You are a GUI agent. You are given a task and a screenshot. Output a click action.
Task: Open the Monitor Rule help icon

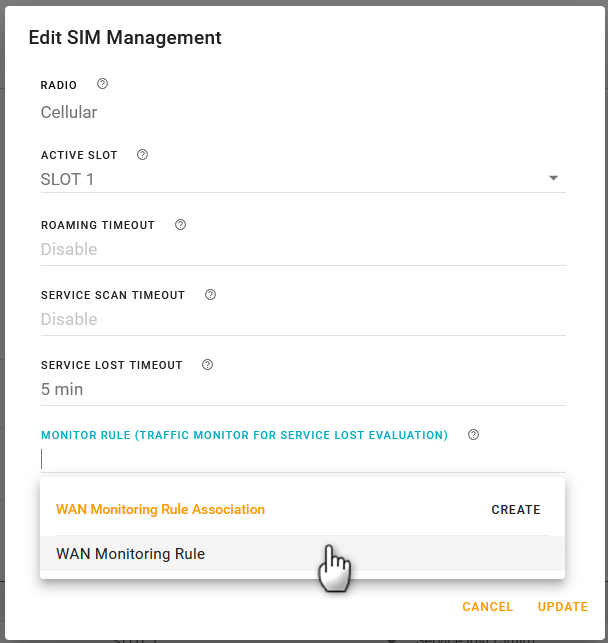coord(474,435)
